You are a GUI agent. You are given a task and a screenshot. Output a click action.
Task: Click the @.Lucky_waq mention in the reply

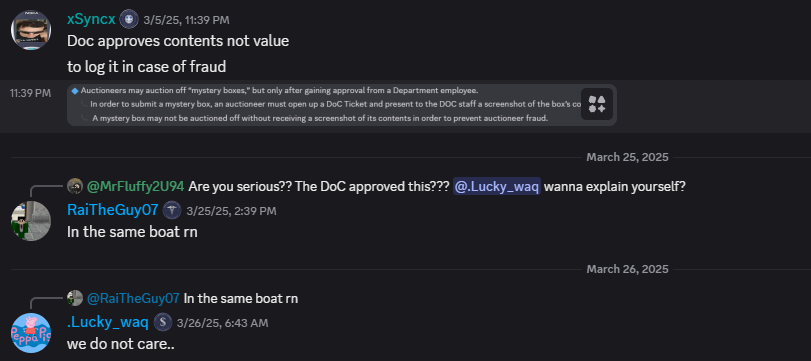click(x=497, y=187)
